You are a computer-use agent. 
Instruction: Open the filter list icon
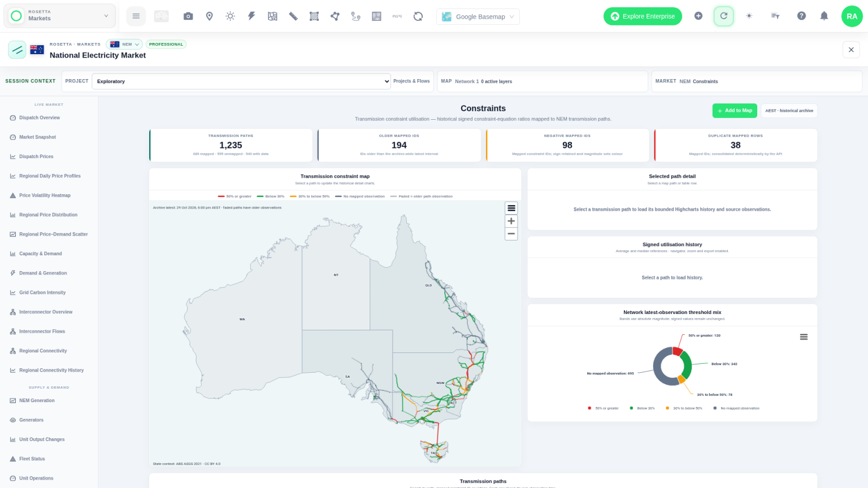coord(775,16)
